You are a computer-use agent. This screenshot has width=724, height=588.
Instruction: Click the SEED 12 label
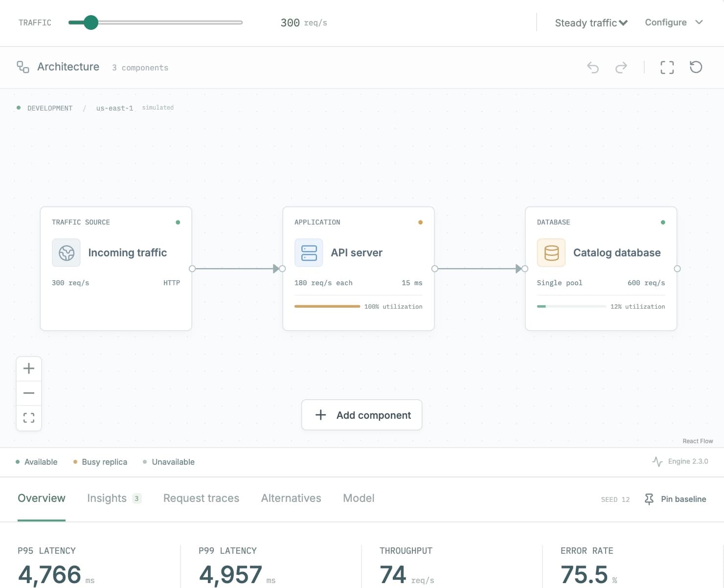[x=615, y=499]
